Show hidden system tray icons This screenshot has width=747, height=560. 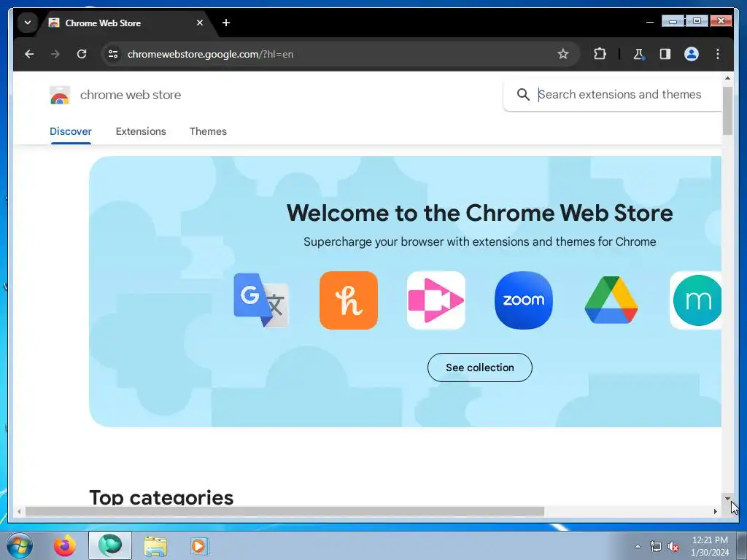pos(638,546)
